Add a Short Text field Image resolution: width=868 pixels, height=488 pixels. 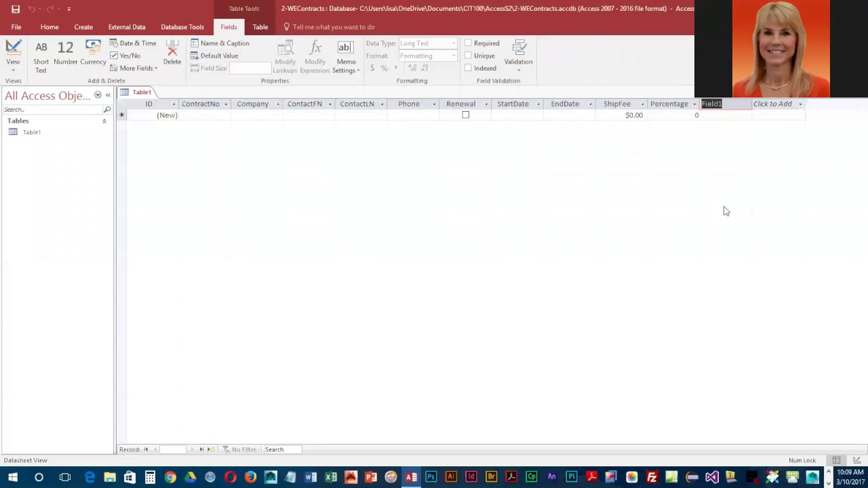click(41, 56)
